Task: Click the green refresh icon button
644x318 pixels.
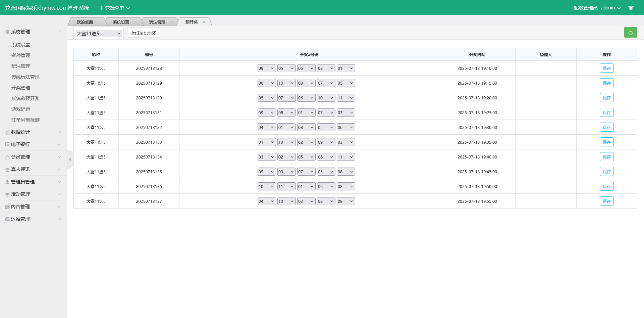Action: click(630, 33)
